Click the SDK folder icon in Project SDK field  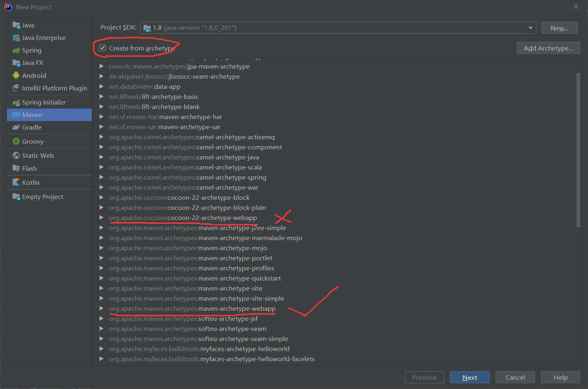click(147, 28)
